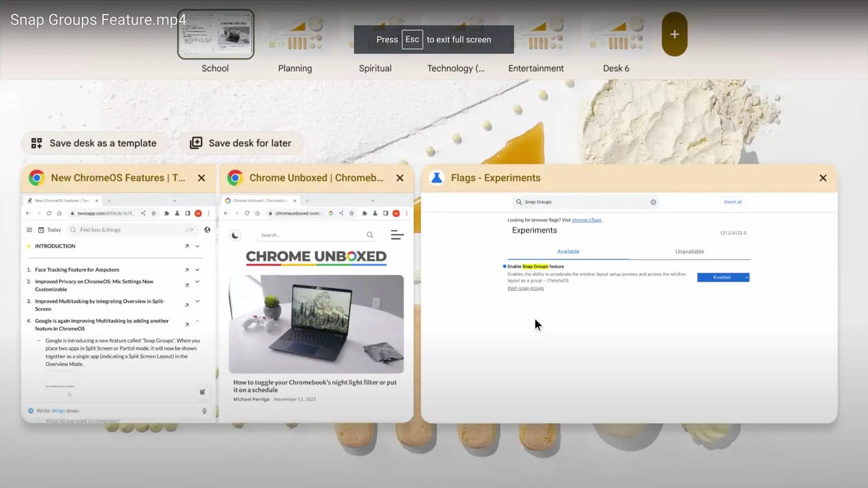
Task: Close the New ChromeOS Features overview window
Action: (202, 178)
